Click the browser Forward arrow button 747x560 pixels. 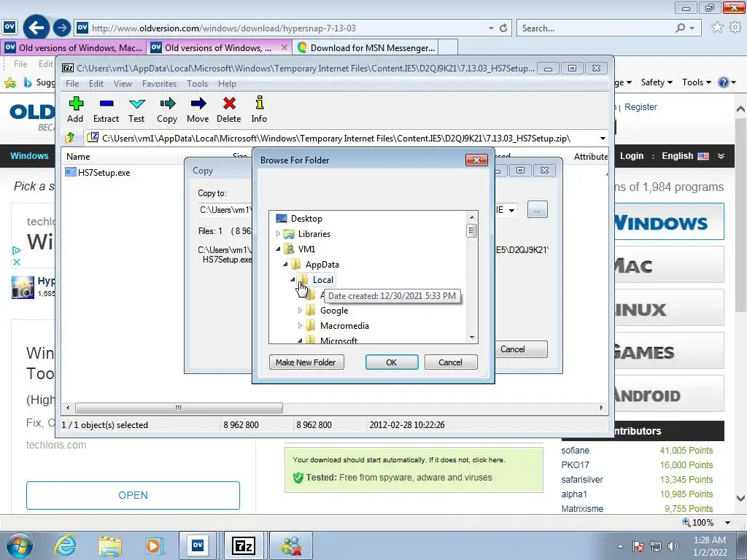coord(61,28)
